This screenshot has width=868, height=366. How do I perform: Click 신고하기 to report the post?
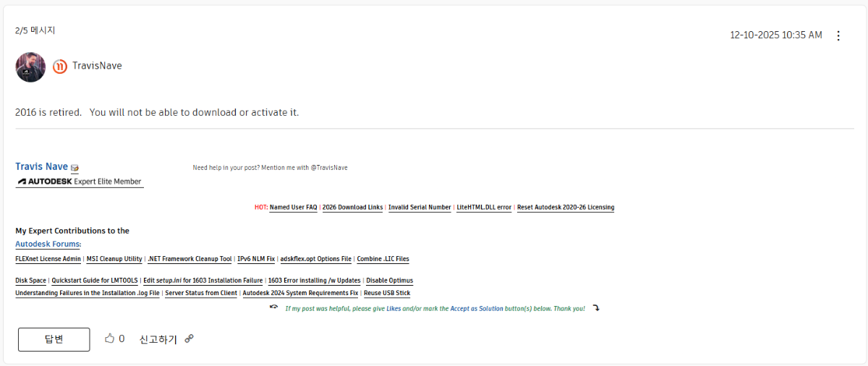coord(158,339)
